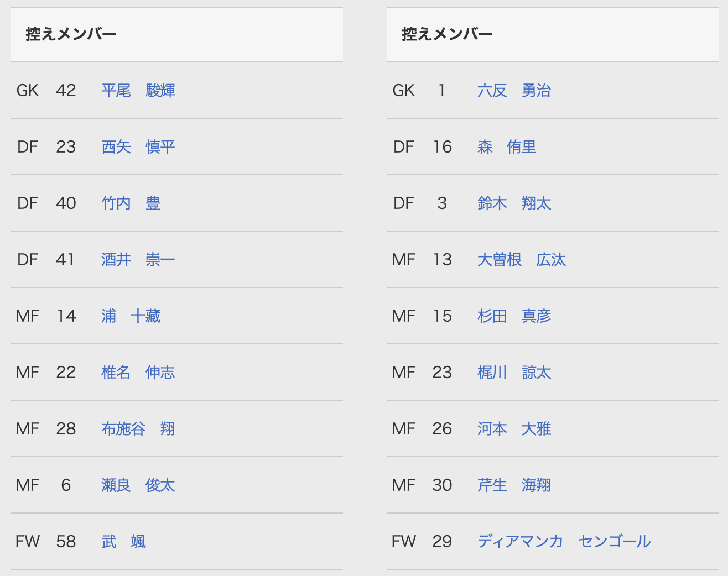Open player link 浦 十藏
728x576 pixels.
coord(131,316)
